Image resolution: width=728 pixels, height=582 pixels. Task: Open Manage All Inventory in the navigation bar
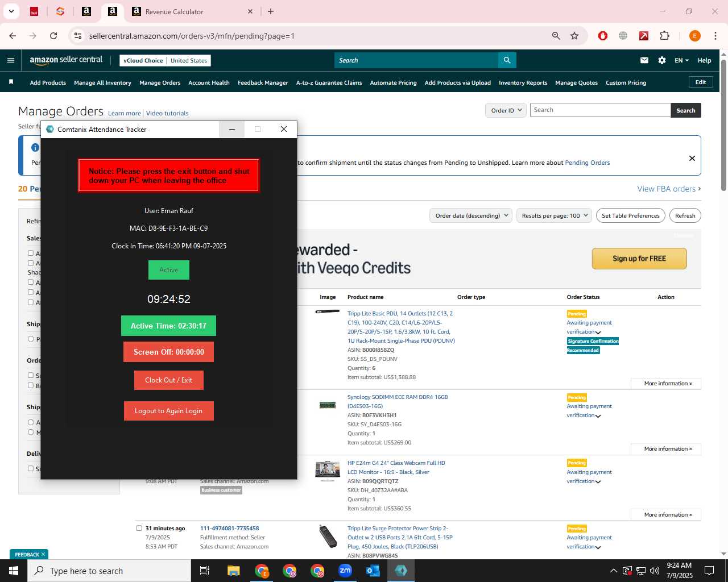102,82
